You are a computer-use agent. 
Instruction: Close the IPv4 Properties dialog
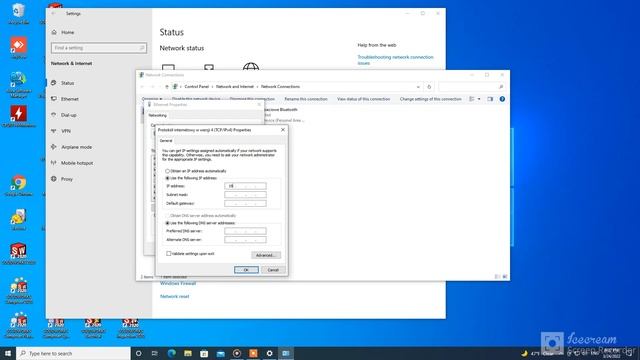(x=283, y=130)
